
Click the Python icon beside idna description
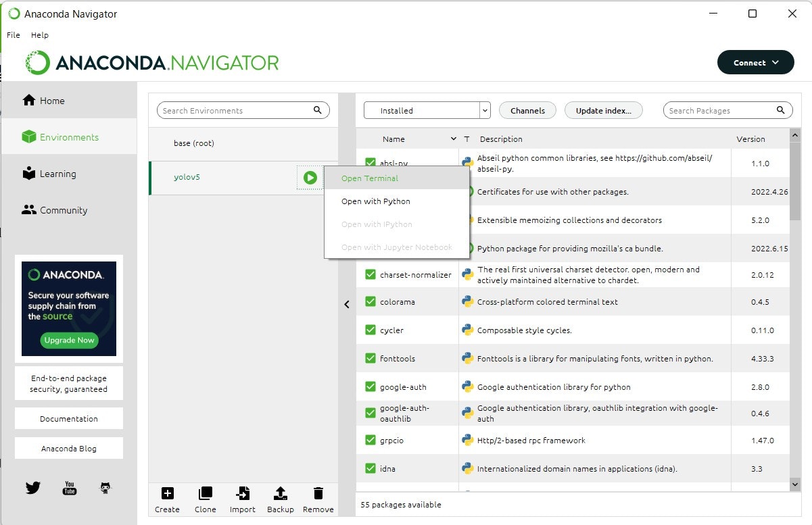coord(467,468)
